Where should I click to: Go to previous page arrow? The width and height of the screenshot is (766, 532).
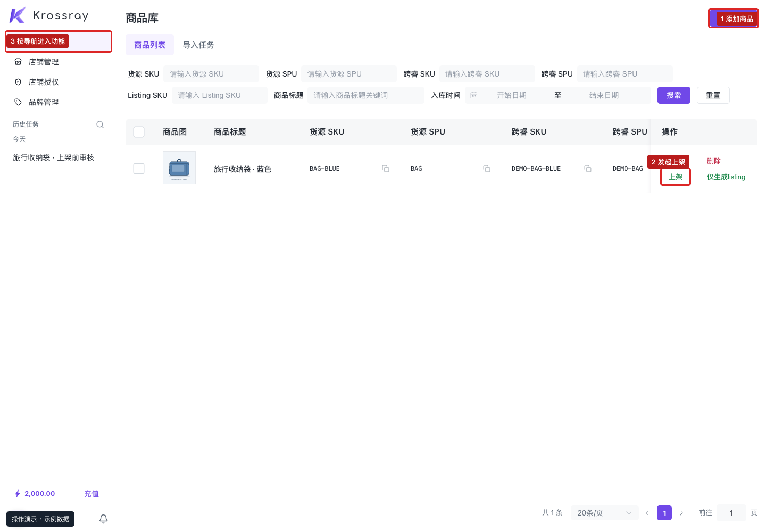[x=647, y=513]
